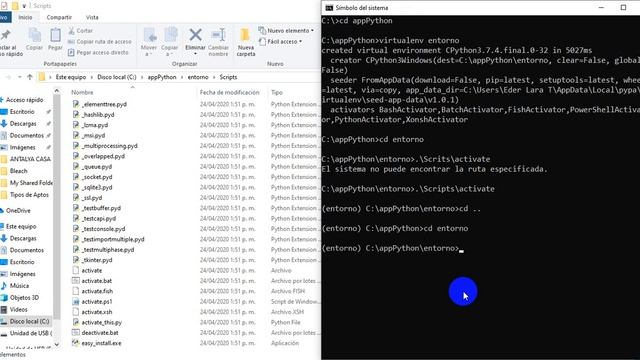Select activate.bat file icon

pyautogui.click(x=76, y=281)
